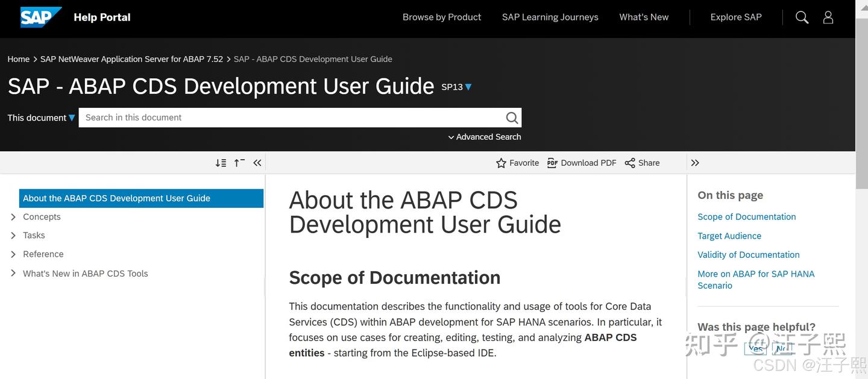
Task: Click the user profile icon
Action: click(x=828, y=17)
